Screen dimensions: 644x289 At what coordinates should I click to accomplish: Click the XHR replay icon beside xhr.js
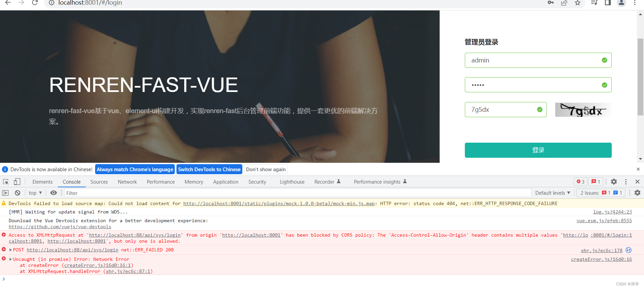pyautogui.click(x=629, y=250)
